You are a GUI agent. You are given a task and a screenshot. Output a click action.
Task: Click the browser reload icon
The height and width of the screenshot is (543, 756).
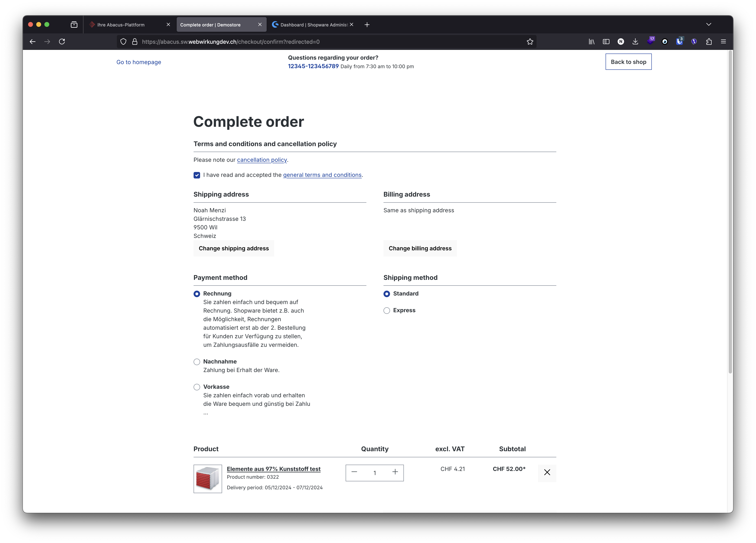pyautogui.click(x=62, y=42)
